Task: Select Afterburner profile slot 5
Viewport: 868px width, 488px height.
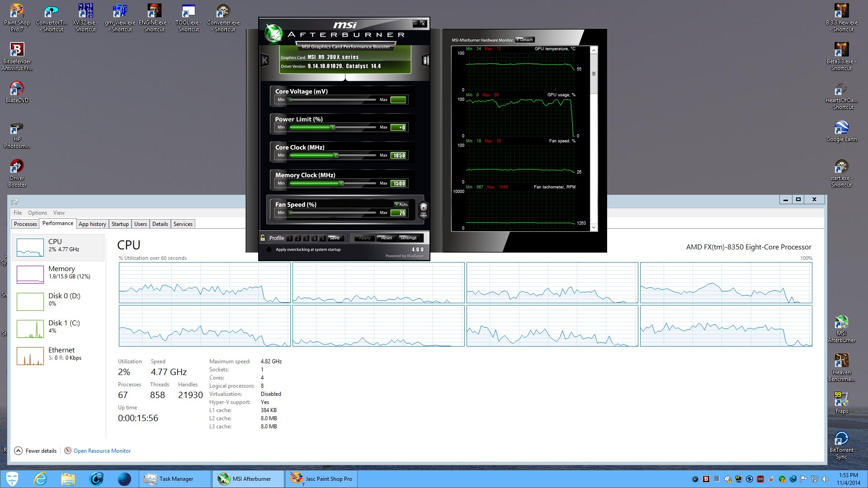Action: pyautogui.click(x=322, y=238)
